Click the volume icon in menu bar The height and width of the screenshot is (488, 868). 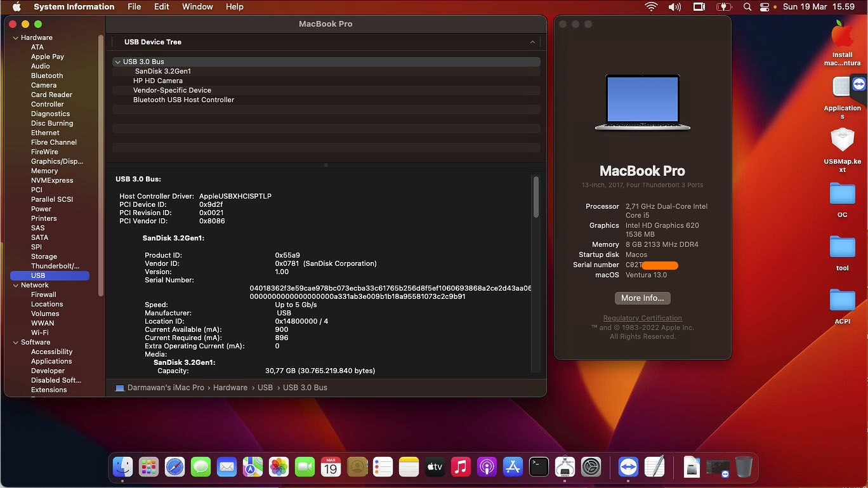point(674,7)
